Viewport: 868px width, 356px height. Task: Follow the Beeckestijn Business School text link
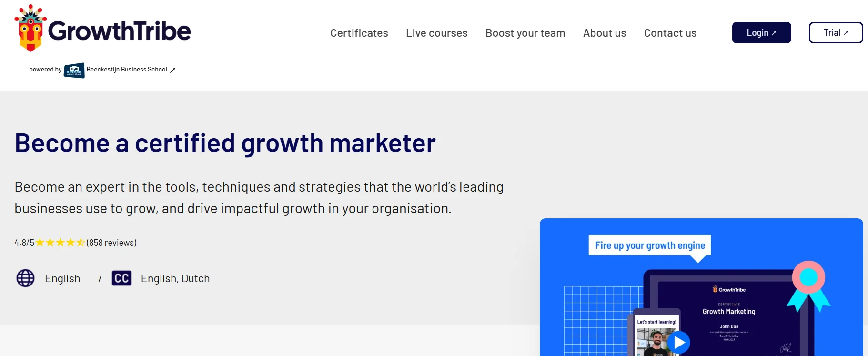click(x=127, y=70)
